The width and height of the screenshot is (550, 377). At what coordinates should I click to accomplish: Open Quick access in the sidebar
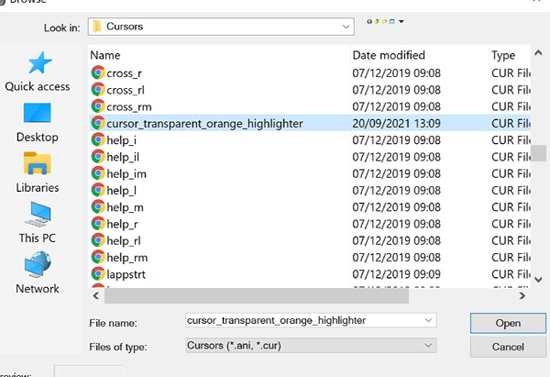tap(38, 72)
